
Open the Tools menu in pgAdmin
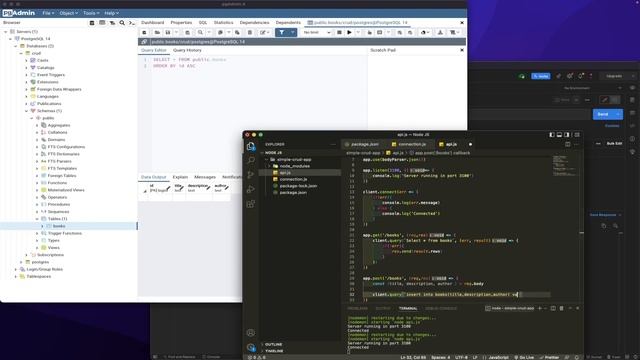coord(91,13)
